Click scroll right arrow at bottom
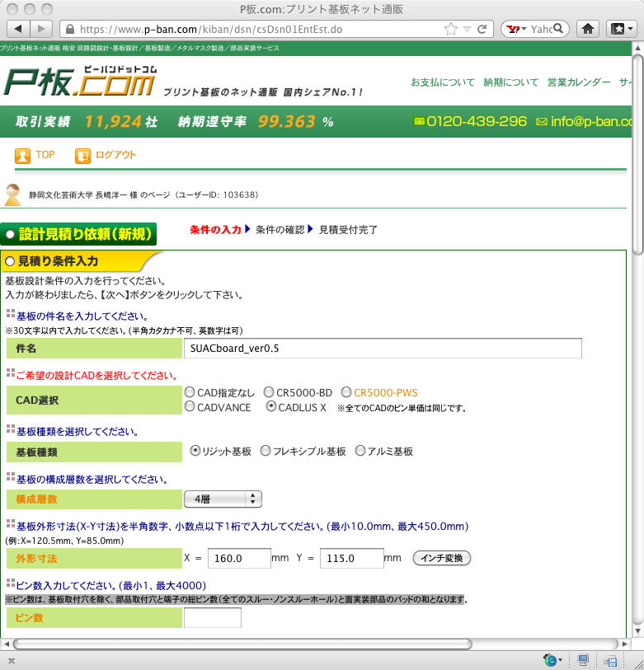644x670 pixels. pos(625,644)
